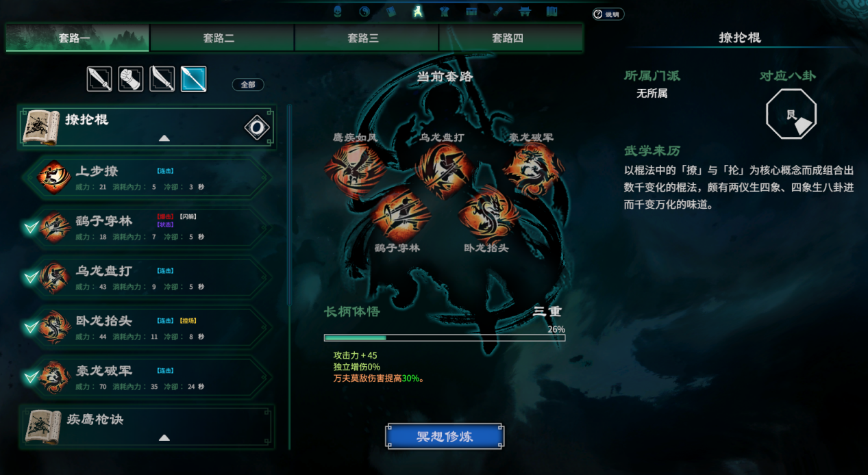Image resolution: width=868 pixels, height=475 pixels.
Task: Click the 冥想修炼 button
Action: coord(445,437)
